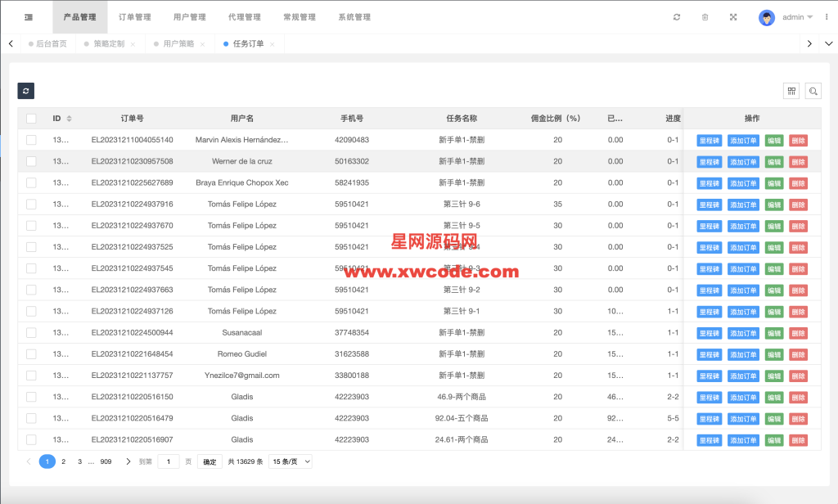Click the trash icon in top header

tap(705, 17)
